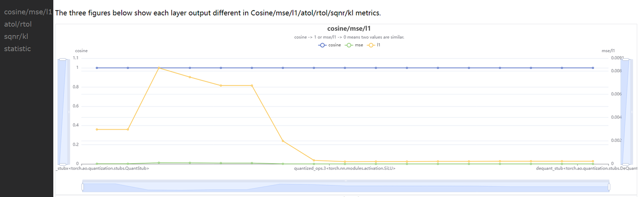Click the first cosine data point on the blue line
The height and width of the screenshot is (197, 644).
(x=97, y=68)
